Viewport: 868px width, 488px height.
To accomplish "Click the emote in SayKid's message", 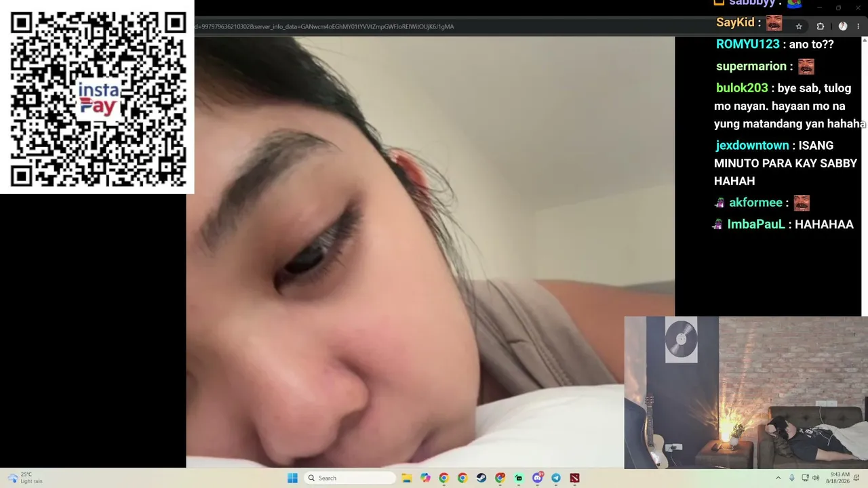I will coord(774,23).
